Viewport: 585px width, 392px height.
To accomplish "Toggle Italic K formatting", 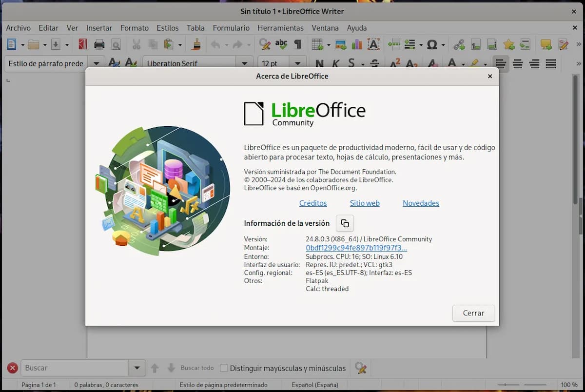I will pos(335,63).
